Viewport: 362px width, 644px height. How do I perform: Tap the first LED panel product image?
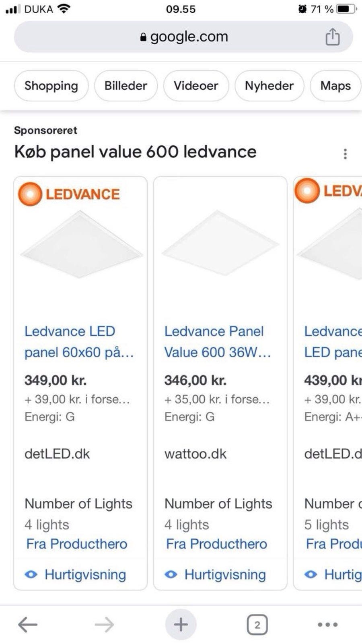point(80,245)
